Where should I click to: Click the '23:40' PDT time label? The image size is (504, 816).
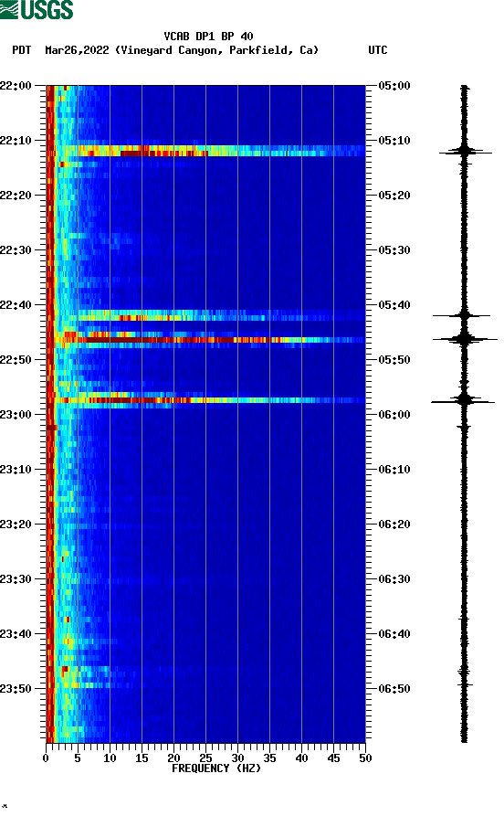(16, 634)
